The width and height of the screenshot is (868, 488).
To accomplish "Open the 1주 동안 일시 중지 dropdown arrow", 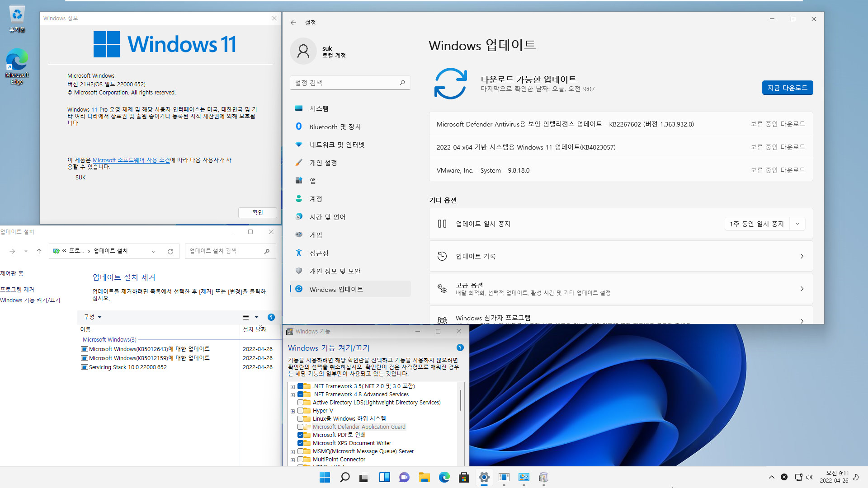I will click(797, 224).
